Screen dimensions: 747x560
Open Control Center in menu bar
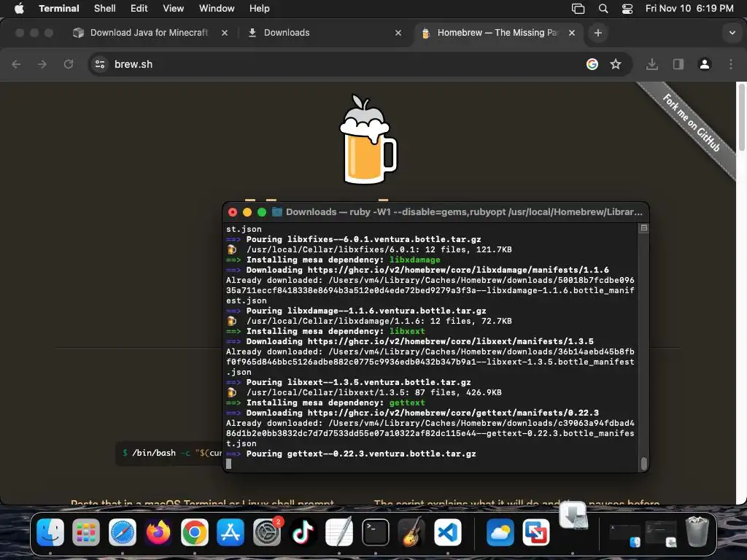pos(627,8)
